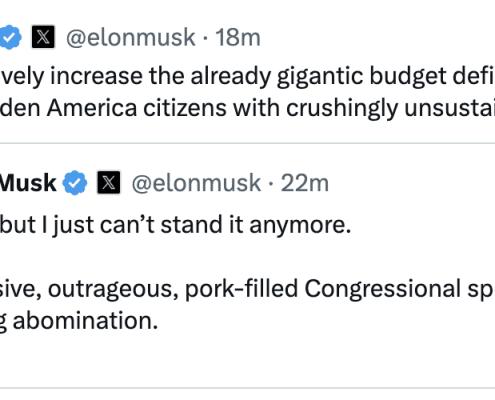The height and width of the screenshot is (400, 495).
Task: Click empty header area right of 18m
Action: tap(378, 37)
